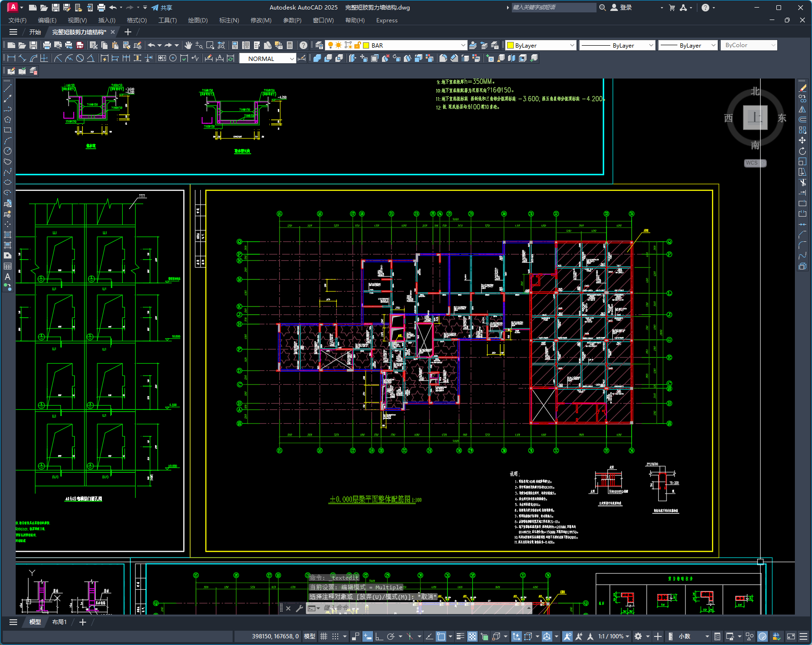
Task: Select the Circle draw tool
Action: tap(8, 151)
